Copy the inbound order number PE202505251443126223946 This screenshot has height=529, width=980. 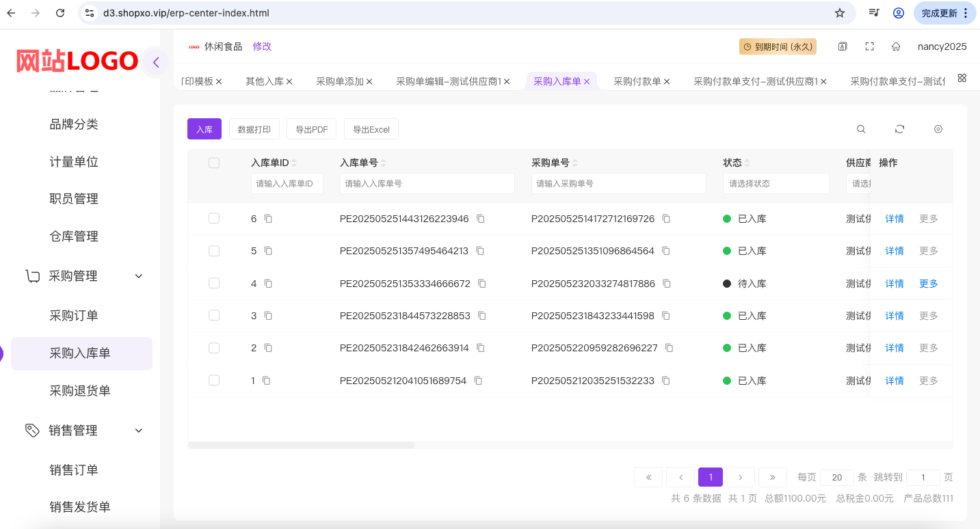481,219
